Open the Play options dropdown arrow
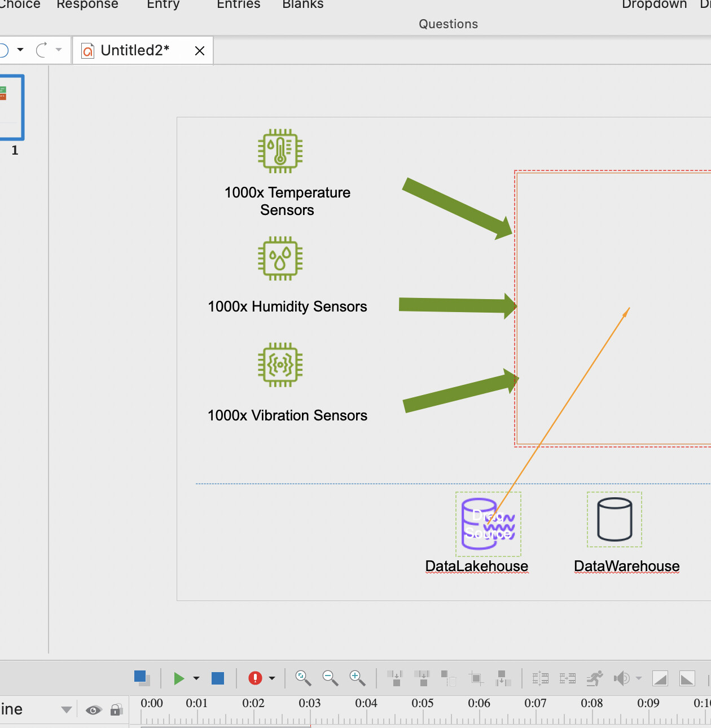The image size is (711, 728). pos(196,678)
